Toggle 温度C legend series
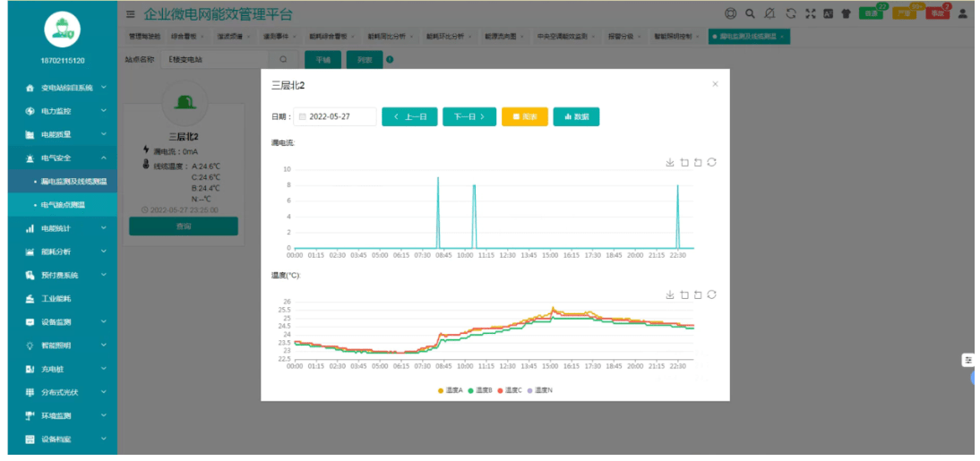980x461 pixels. [510, 390]
